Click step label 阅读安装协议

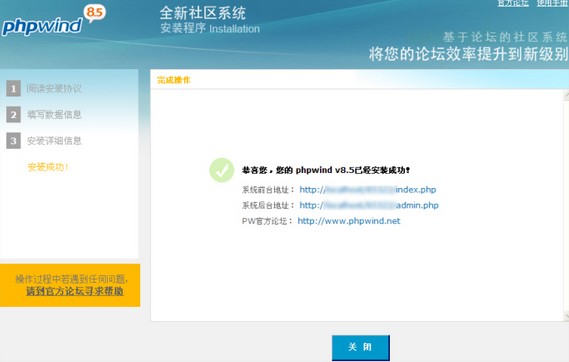tap(54, 89)
